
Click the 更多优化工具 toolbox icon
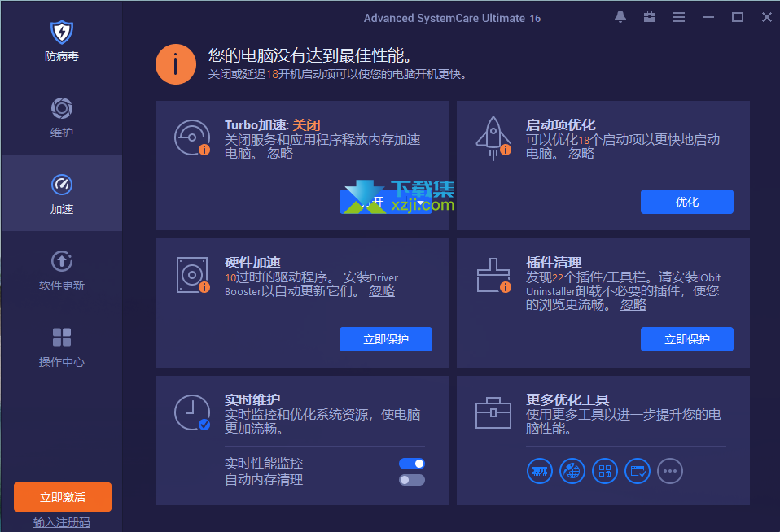pyautogui.click(x=493, y=412)
